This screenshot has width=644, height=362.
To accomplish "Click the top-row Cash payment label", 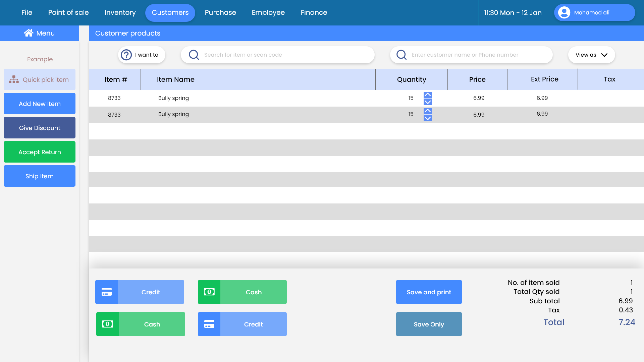I will point(254,292).
